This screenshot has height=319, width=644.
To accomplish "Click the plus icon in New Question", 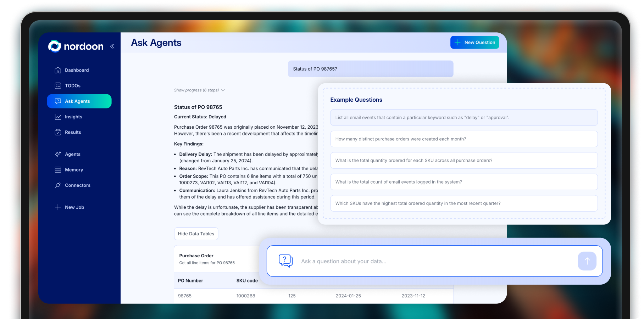I will [x=457, y=43].
